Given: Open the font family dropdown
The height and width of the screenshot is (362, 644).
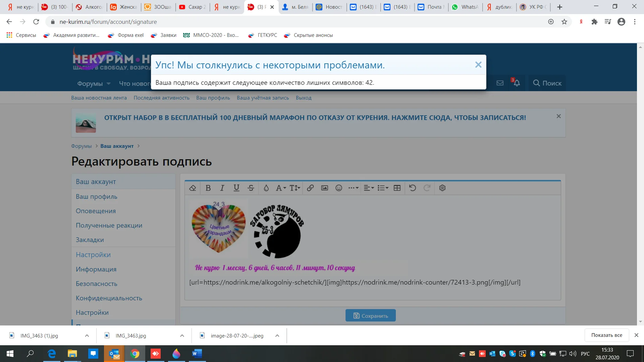Looking at the screenshot, I should [x=280, y=188].
